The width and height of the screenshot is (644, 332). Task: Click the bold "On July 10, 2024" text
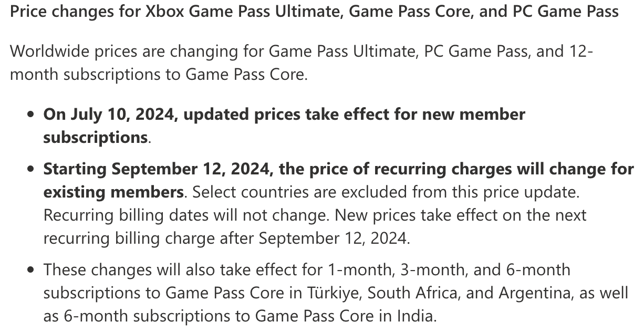pos(110,115)
